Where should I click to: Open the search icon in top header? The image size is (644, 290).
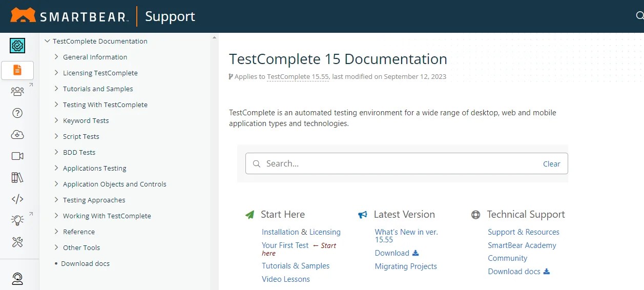click(639, 16)
